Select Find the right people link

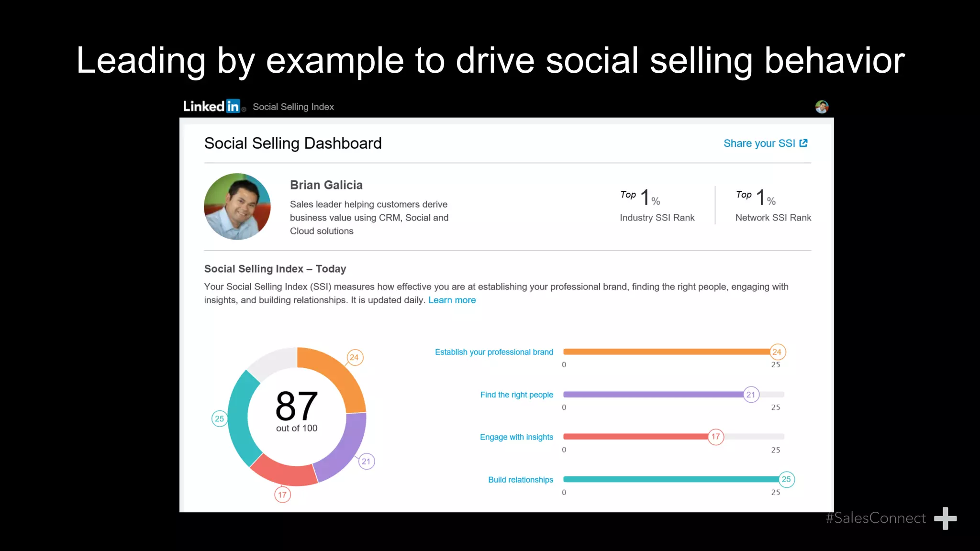pos(517,395)
